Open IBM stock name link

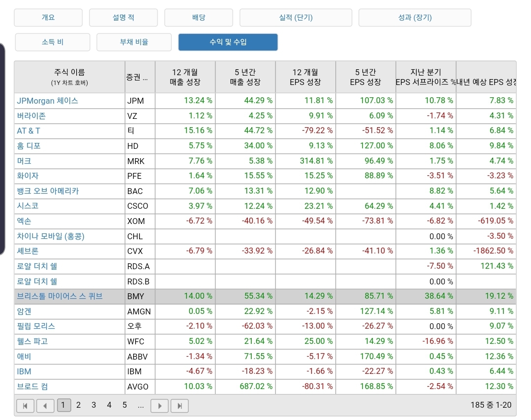[x=24, y=371]
